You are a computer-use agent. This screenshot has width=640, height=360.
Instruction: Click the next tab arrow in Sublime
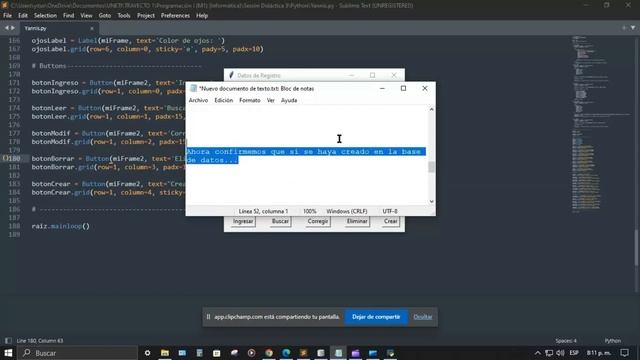[13, 28]
